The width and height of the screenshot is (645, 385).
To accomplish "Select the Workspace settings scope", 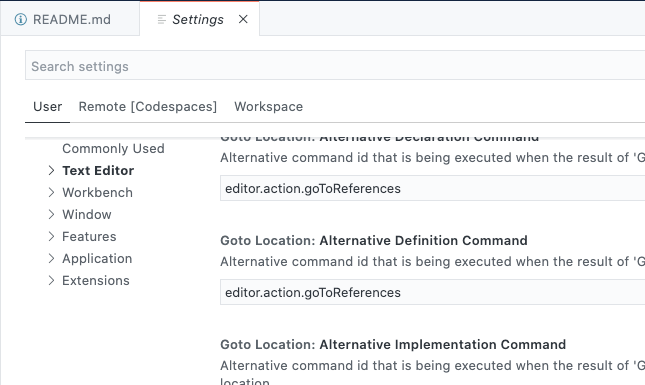I will point(269,107).
